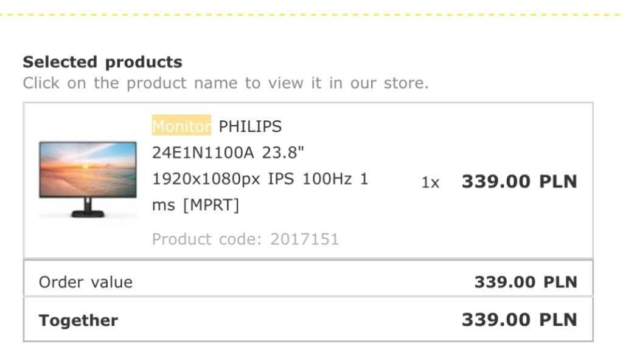Click the sunset screen in the monitor image
623x364 pixels.
88,169
